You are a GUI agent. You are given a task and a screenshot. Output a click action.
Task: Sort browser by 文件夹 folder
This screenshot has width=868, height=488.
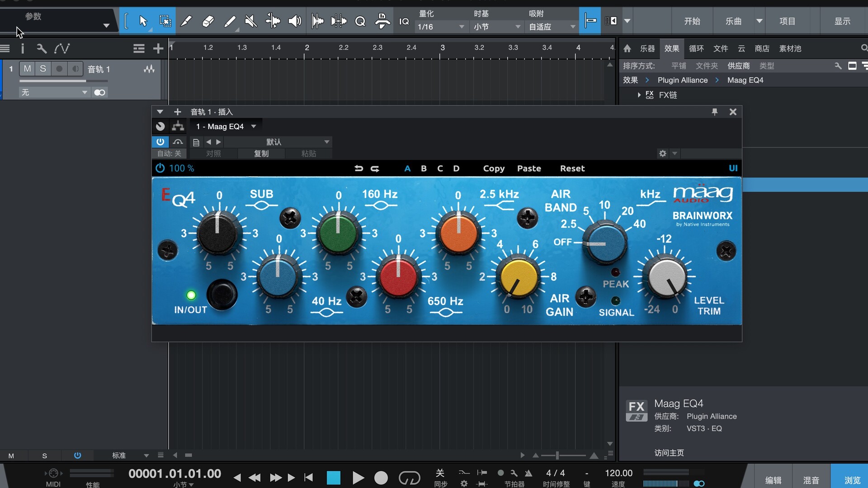tap(707, 66)
